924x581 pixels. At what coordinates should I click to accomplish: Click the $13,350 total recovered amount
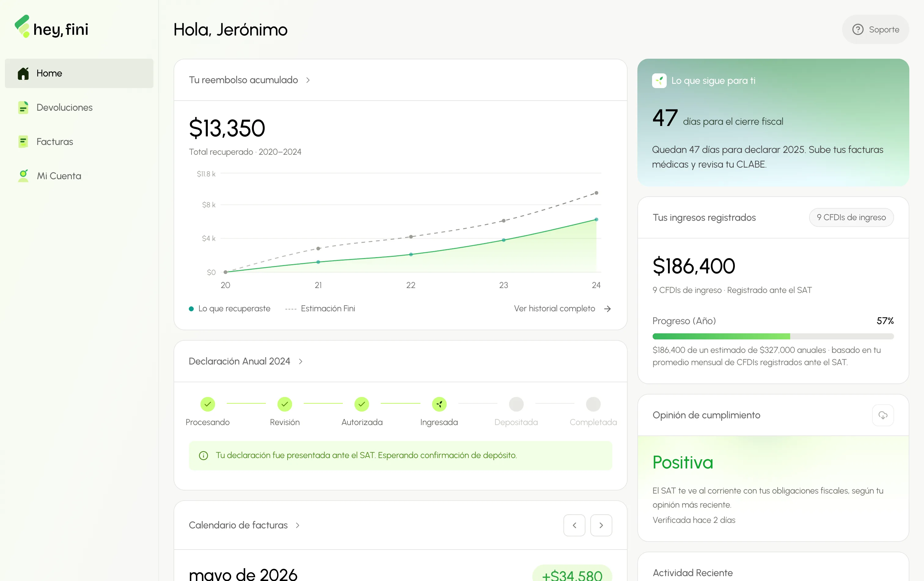coord(227,128)
